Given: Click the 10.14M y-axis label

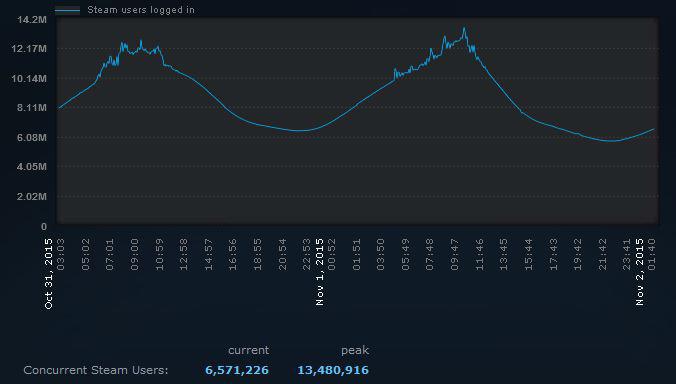Looking at the screenshot, I should tap(29, 78).
